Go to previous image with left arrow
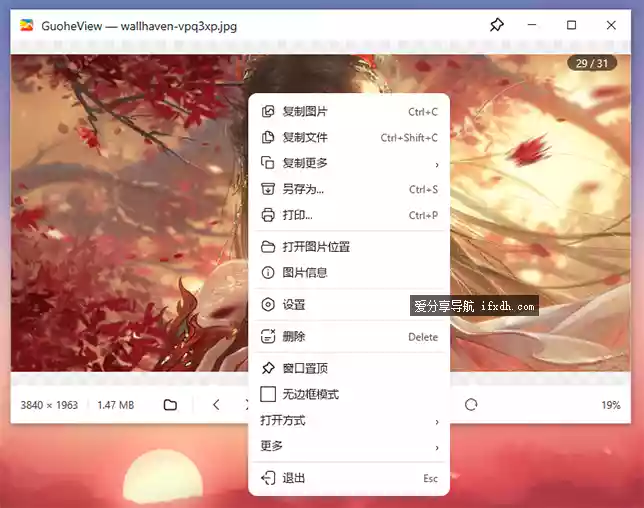The width and height of the screenshot is (644, 508). [216, 405]
